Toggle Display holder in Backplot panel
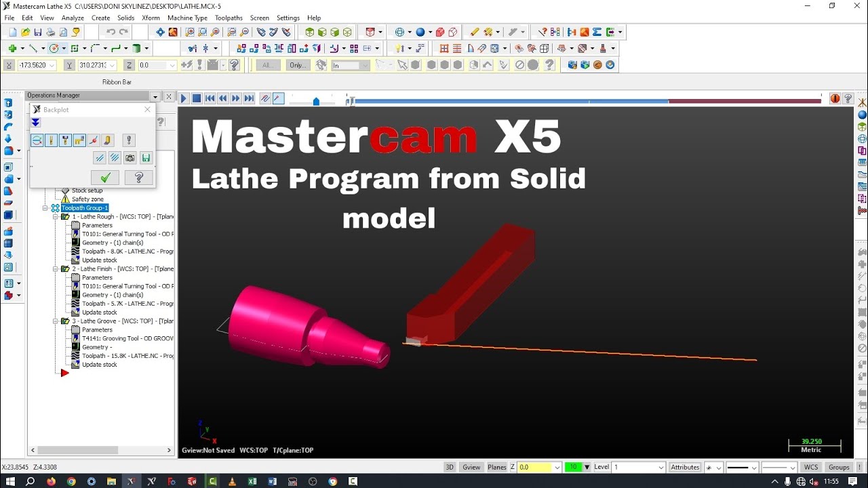 click(x=65, y=140)
